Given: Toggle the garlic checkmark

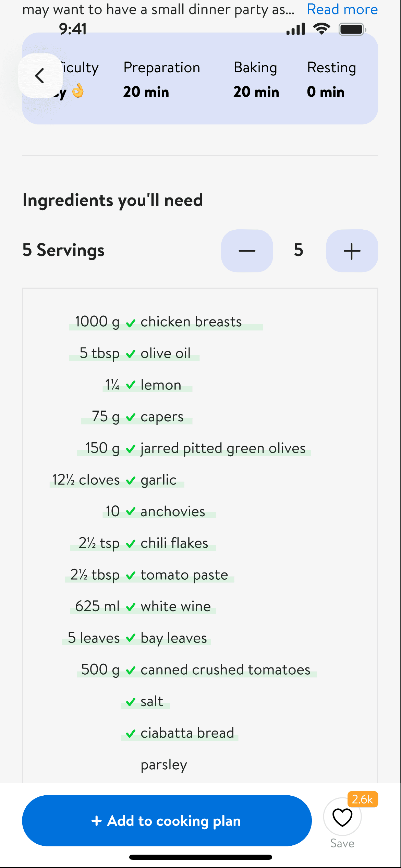Looking at the screenshot, I should click(131, 481).
